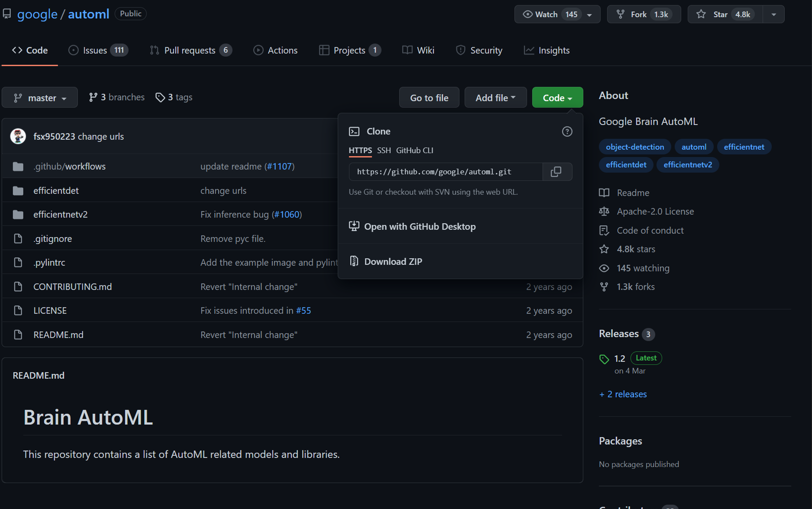
Task: Click the Open with GitHub Desktop icon
Action: coord(354,226)
